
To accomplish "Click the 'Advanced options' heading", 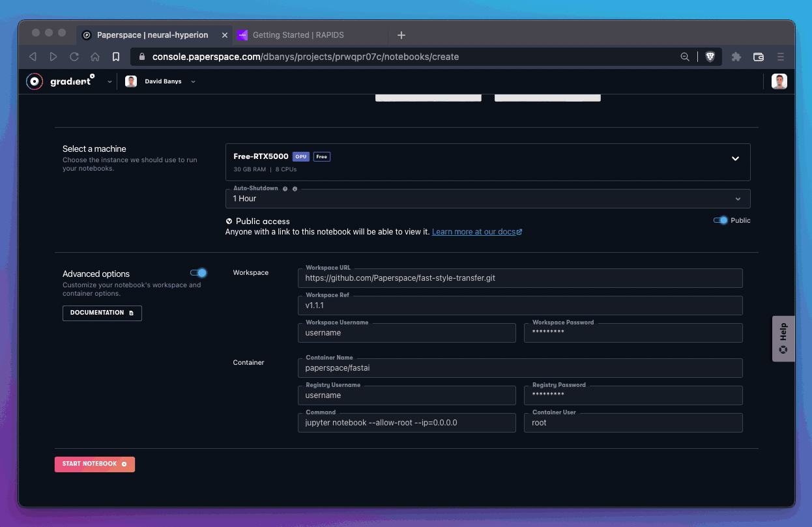I will pos(96,274).
